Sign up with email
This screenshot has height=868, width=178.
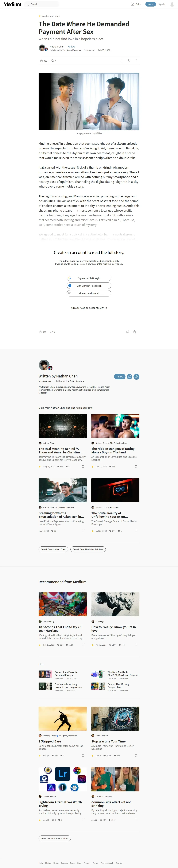89,293
